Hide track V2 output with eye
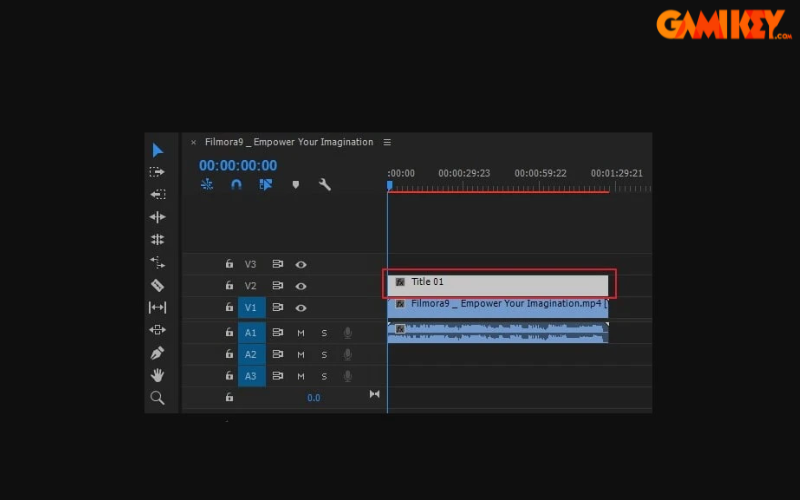 click(x=301, y=286)
